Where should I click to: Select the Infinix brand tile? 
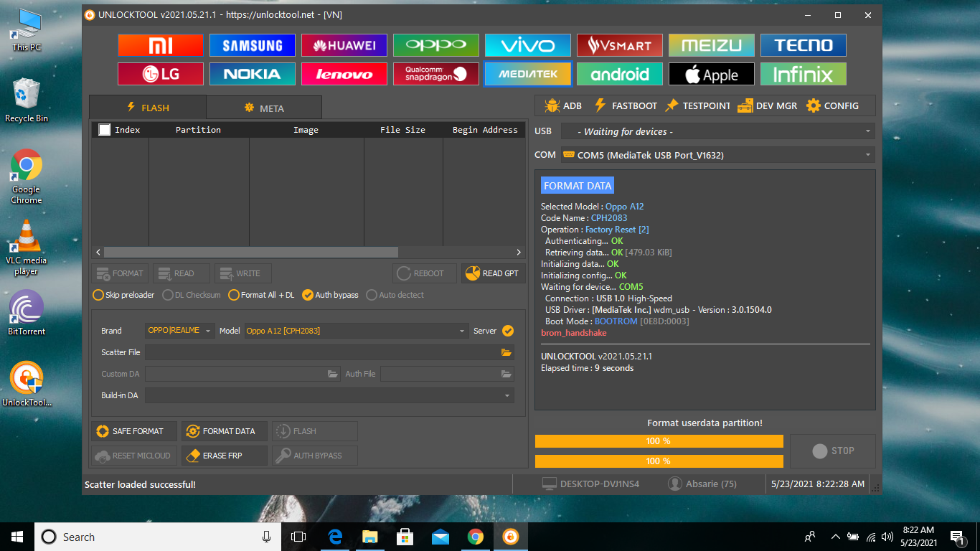pyautogui.click(x=804, y=74)
